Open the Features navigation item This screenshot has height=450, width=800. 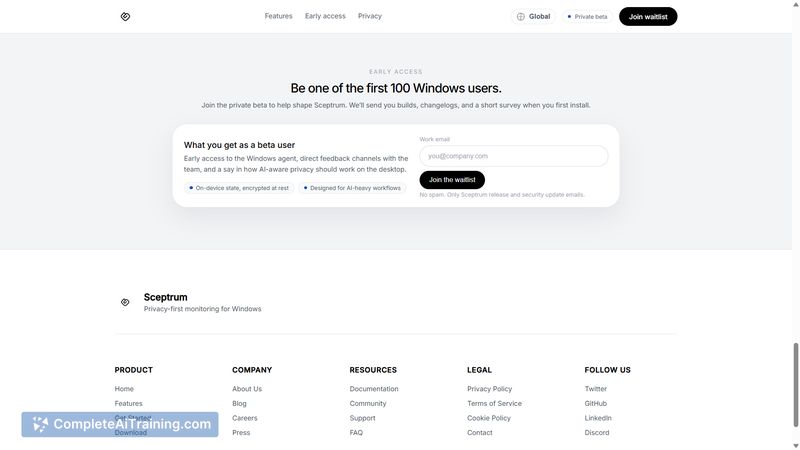(x=279, y=16)
